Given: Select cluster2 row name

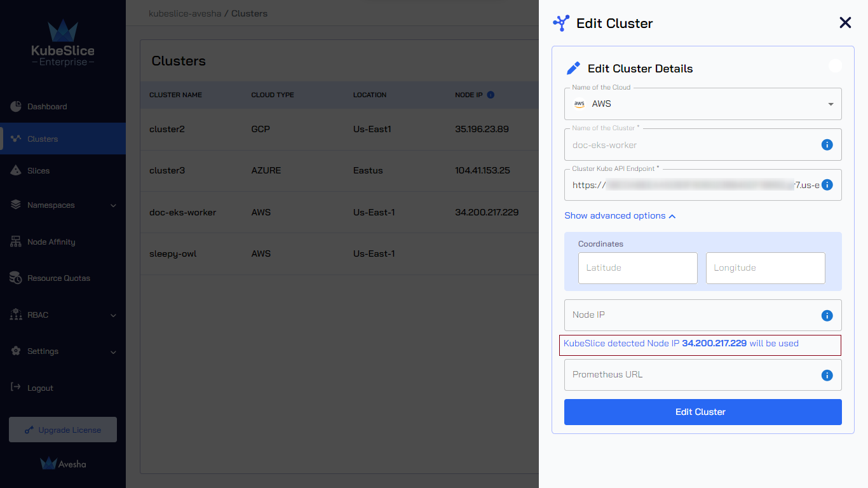Looking at the screenshot, I should point(167,129).
